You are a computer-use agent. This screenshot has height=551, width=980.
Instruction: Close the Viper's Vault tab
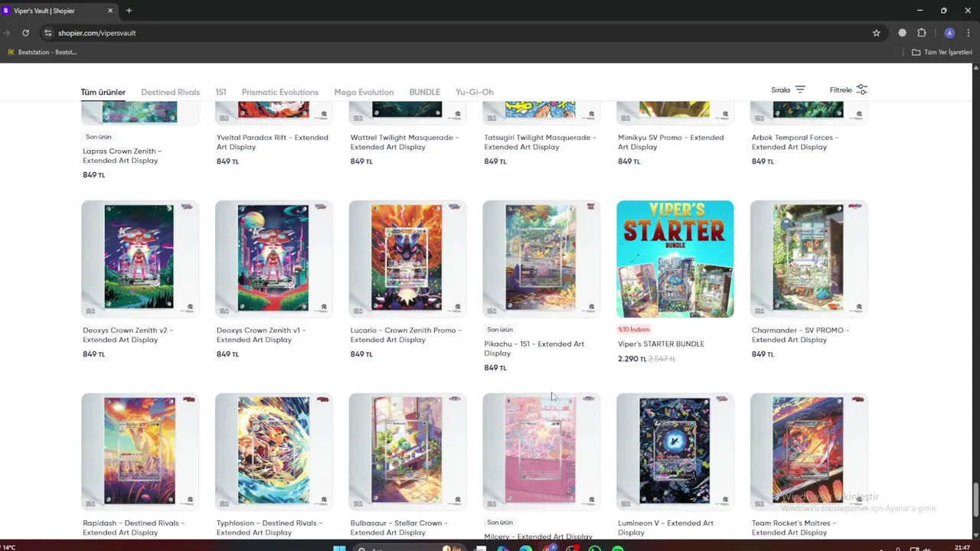[110, 11]
